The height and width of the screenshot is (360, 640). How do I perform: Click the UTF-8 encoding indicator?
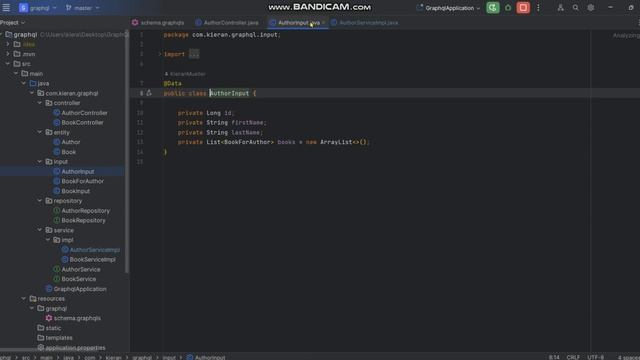click(x=596, y=357)
